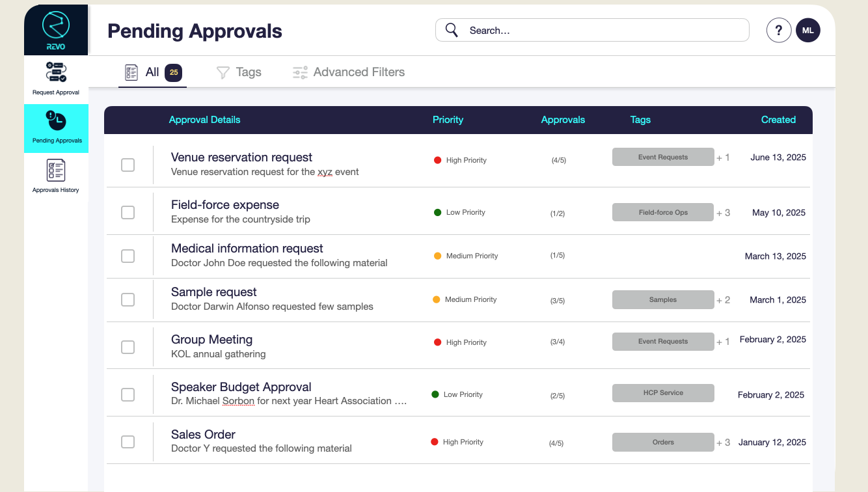868x492 pixels.
Task: Select the Field-force expense row checkbox
Action: tap(128, 212)
